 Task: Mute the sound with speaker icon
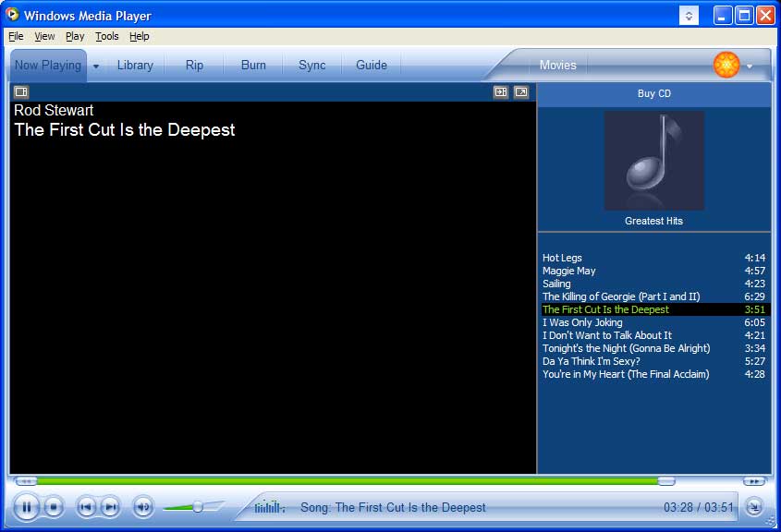[x=143, y=507]
